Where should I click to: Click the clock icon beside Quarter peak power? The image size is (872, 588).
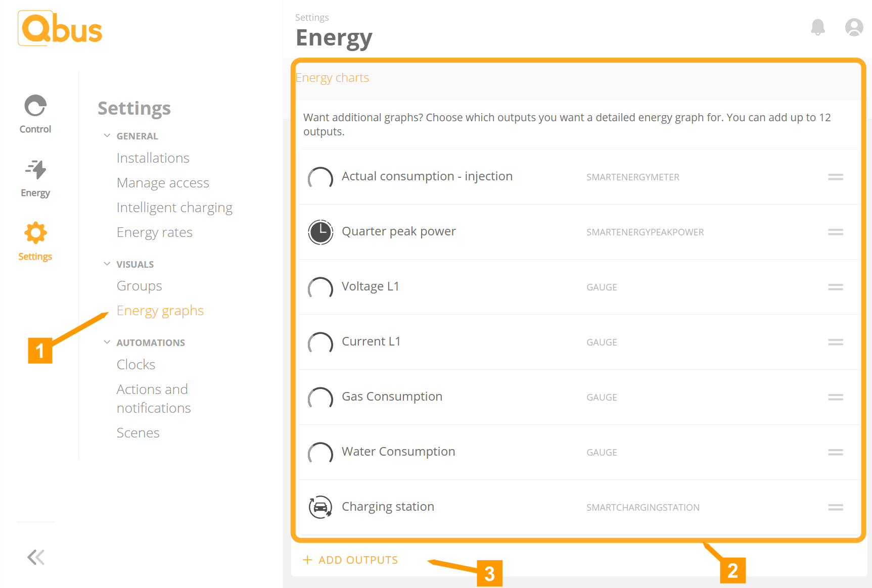pos(320,233)
